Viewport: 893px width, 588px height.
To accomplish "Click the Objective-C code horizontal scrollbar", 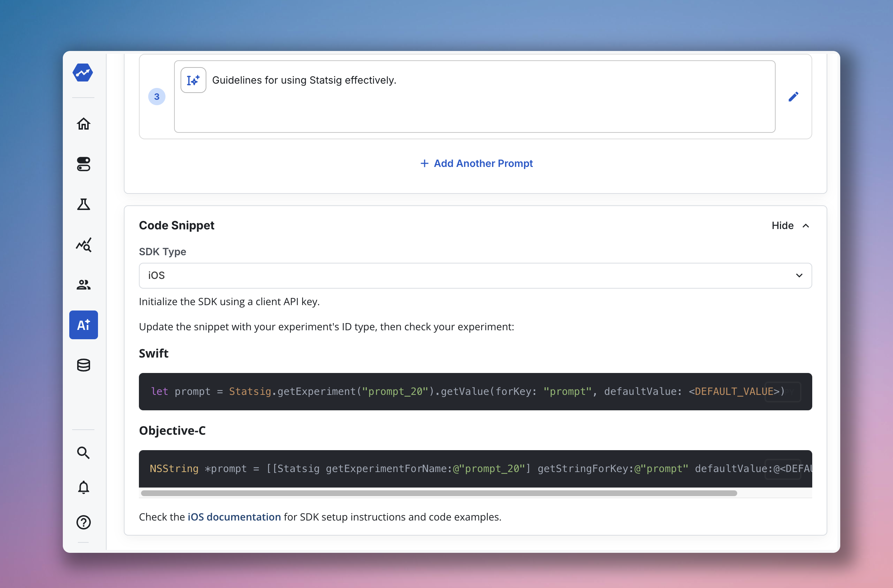I will (439, 494).
